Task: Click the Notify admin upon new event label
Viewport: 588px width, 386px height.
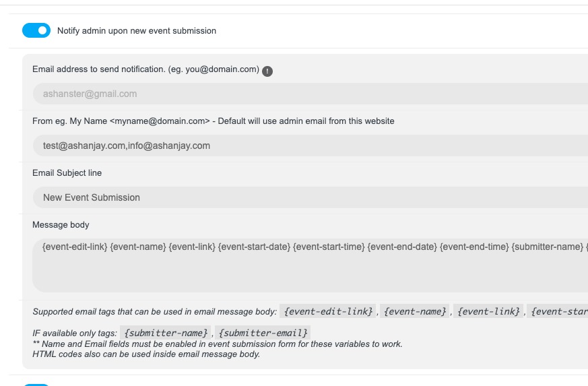Action: click(x=137, y=31)
